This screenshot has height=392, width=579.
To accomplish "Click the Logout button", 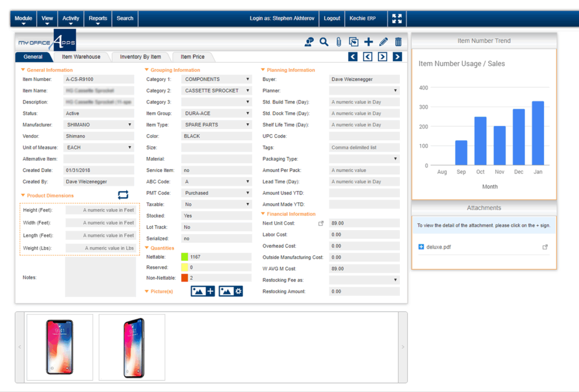I will click(332, 18).
